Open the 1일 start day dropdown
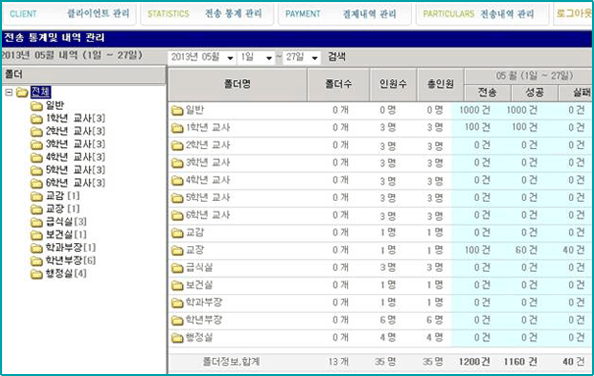Screen dimensions: 594x376 tap(256, 58)
